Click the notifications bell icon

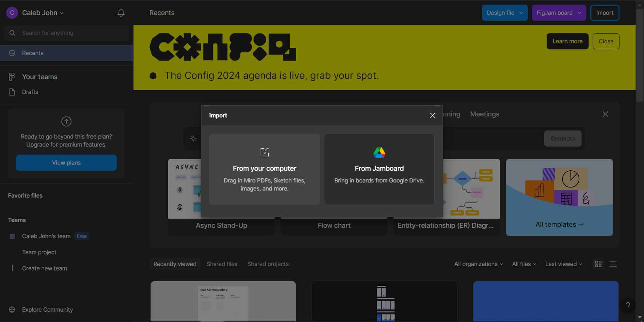121,13
